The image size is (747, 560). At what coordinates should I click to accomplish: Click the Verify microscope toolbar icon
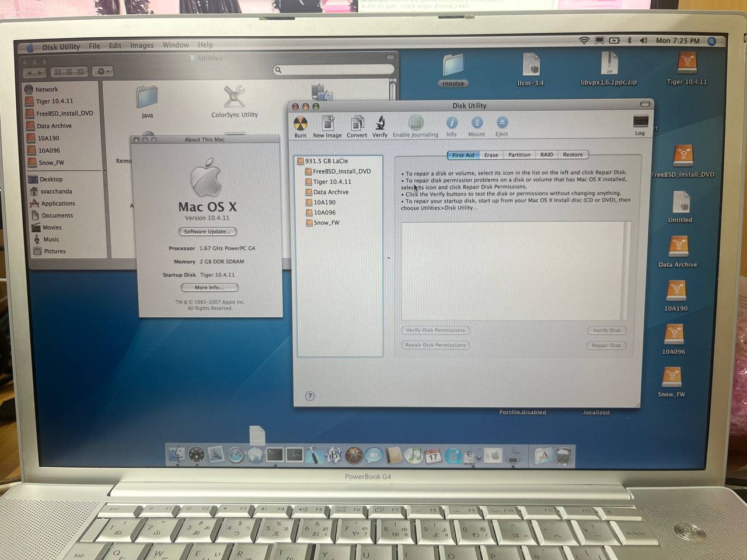(x=380, y=123)
